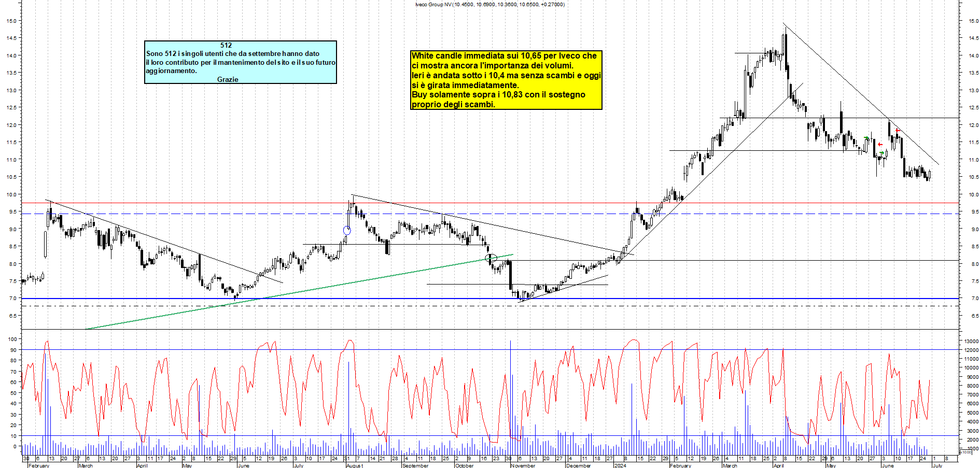The width and height of the screenshot is (980, 468).
Task: Select the "512" heading in the cyan box
Action: click(226, 46)
